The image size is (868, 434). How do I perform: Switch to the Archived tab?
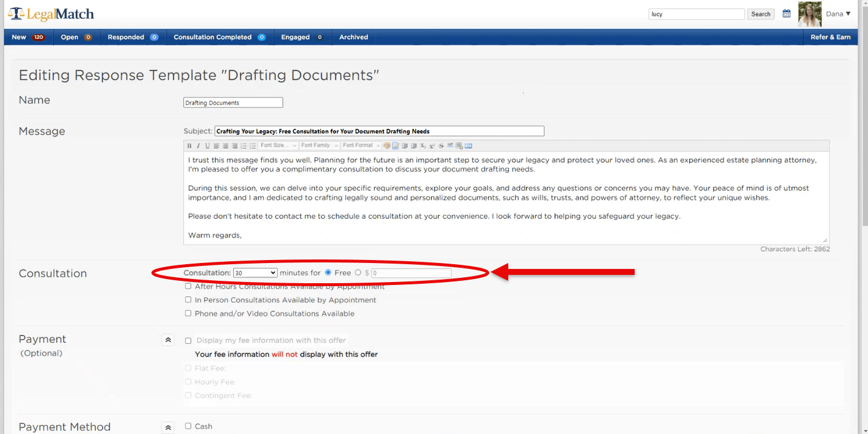pos(353,37)
